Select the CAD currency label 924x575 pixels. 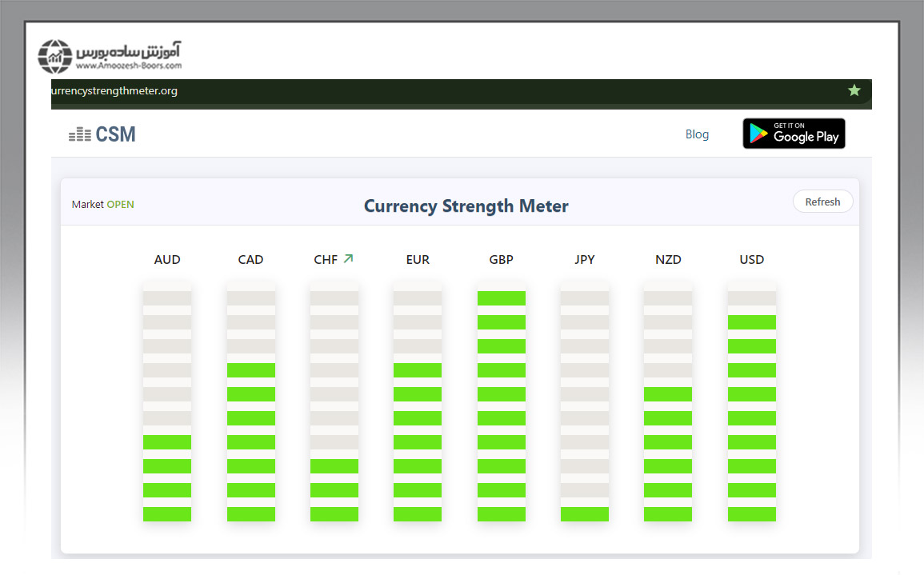(250, 260)
